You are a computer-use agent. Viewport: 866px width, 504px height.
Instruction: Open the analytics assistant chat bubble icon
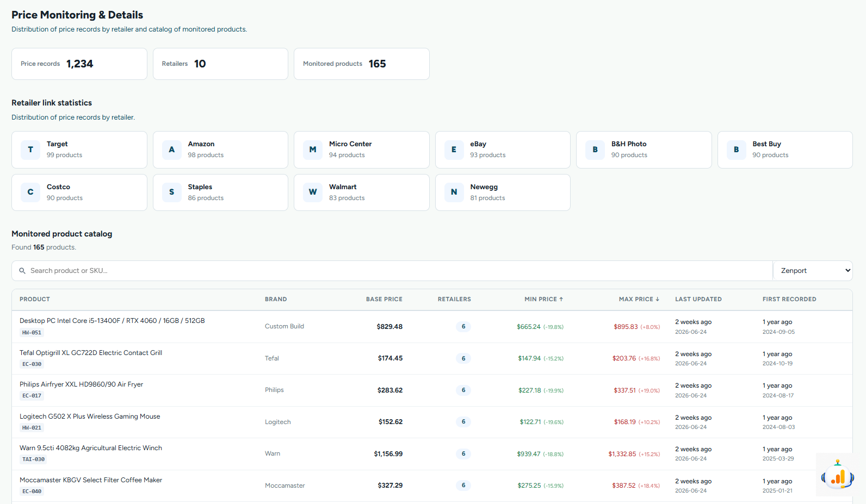point(837,475)
